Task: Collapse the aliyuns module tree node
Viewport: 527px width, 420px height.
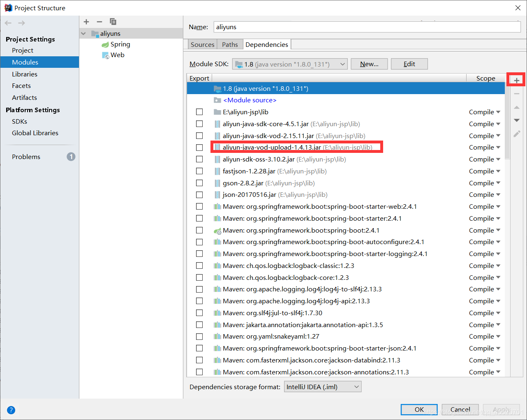Action: [83, 34]
